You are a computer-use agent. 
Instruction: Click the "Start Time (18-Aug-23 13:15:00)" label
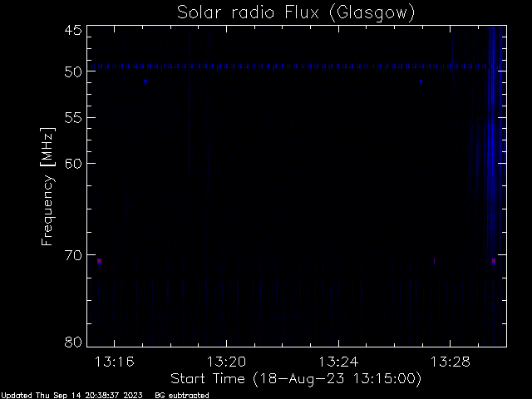pos(296,379)
